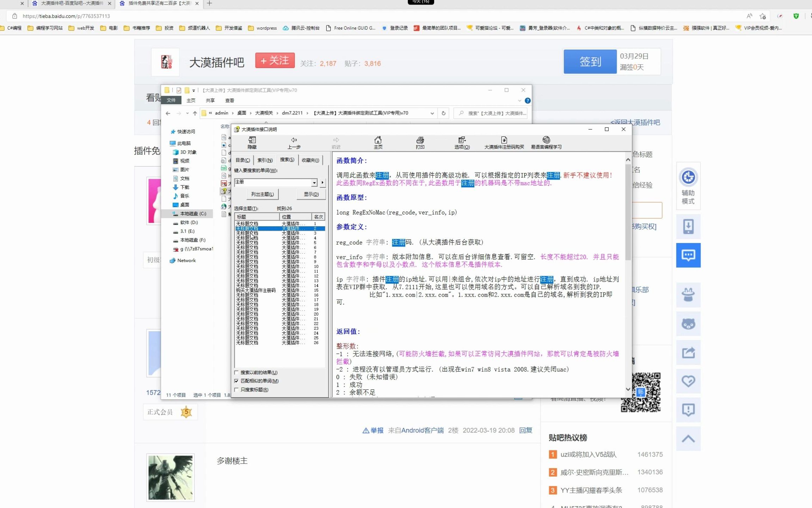The image size is (812, 508).
Task: Select 本地磁盘 (C:) in Explorer tree
Action: [193, 214]
